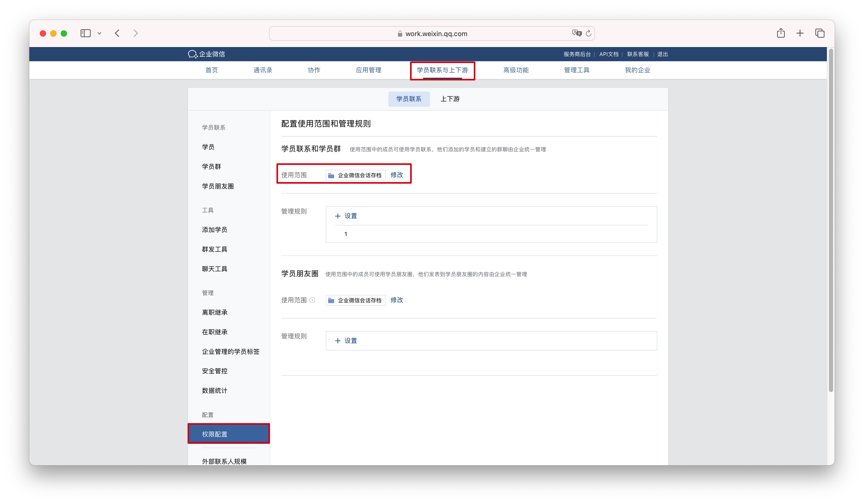Open a new tab with the plus icon
864x504 pixels.
(800, 33)
